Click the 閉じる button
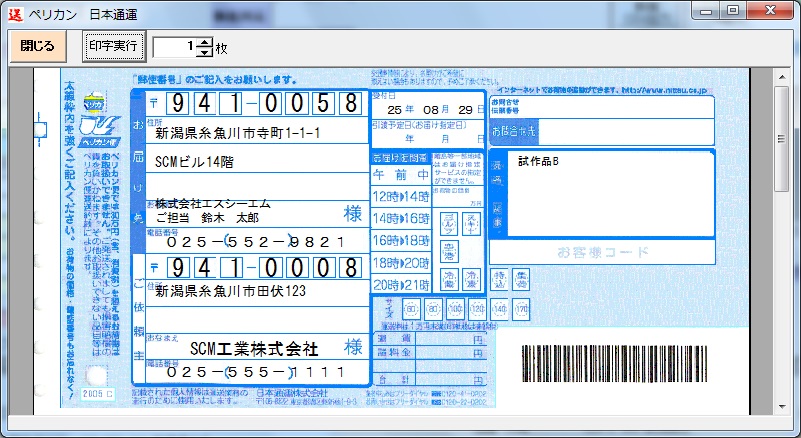Image resolution: width=801 pixels, height=438 pixels. tap(38, 46)
